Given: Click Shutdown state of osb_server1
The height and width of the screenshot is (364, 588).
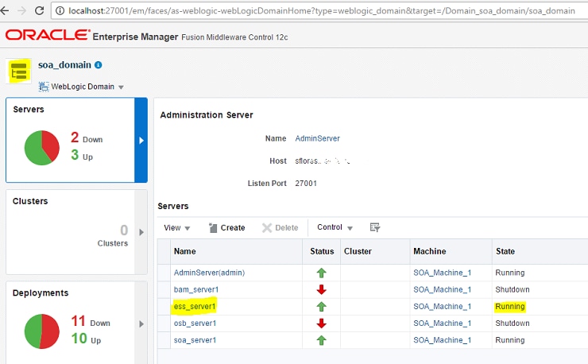Looking at the screenshot, I should click(x=513, y=323).
